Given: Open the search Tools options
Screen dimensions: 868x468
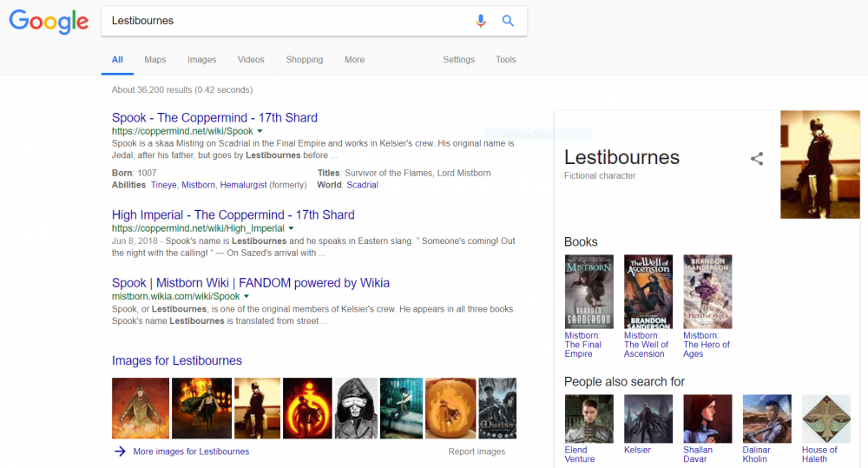Looking at the screenshot, I should coord(505,60).
